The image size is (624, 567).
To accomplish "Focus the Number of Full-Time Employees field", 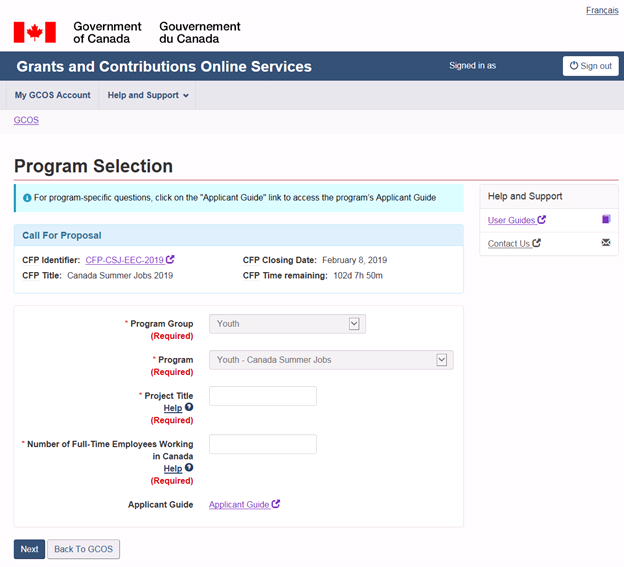I will coord(262,444).
